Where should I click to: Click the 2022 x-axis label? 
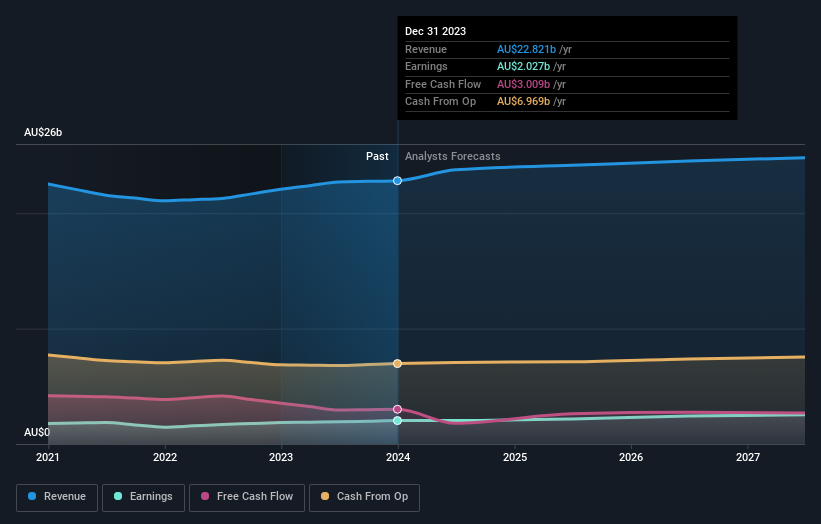coord(165,457)
